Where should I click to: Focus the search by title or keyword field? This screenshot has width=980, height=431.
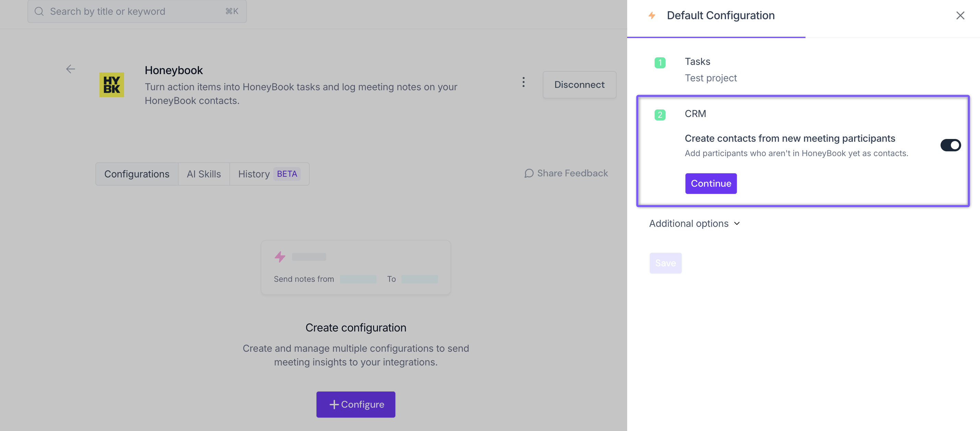137,11
